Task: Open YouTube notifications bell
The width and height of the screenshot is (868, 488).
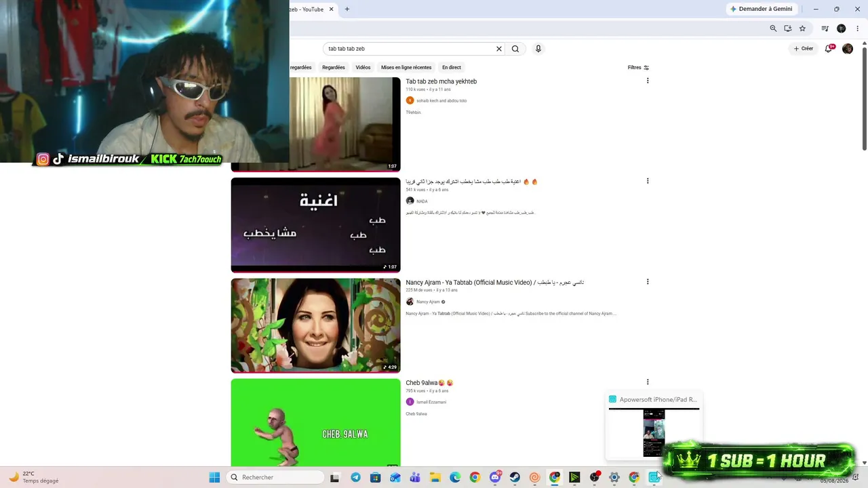Action: click(x=829, y=49)
